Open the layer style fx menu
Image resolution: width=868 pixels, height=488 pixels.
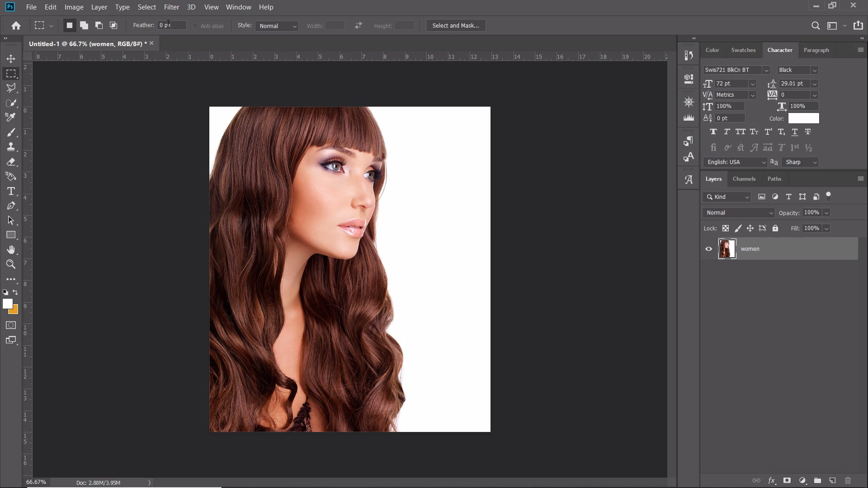pyautogui.click(x=772, y=480)
